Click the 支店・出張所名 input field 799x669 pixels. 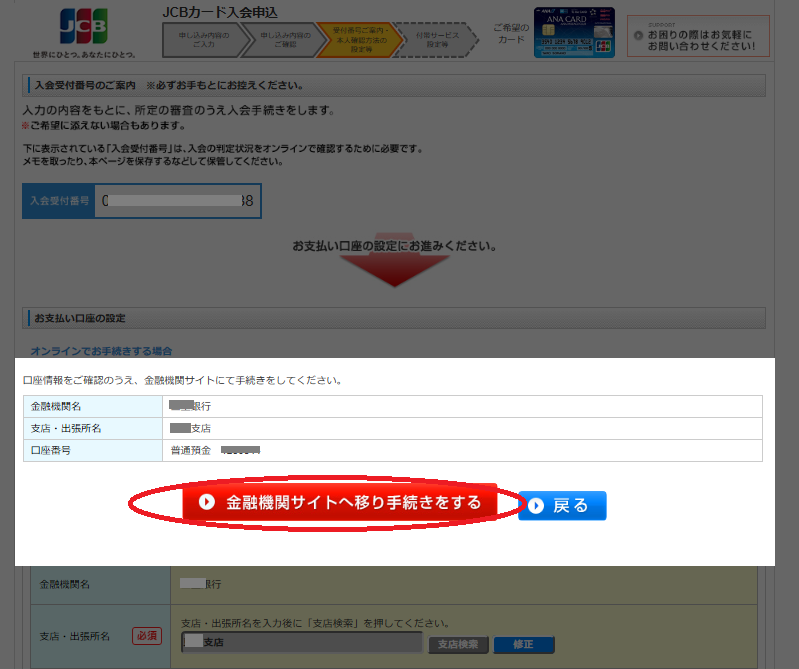[302, 642]
